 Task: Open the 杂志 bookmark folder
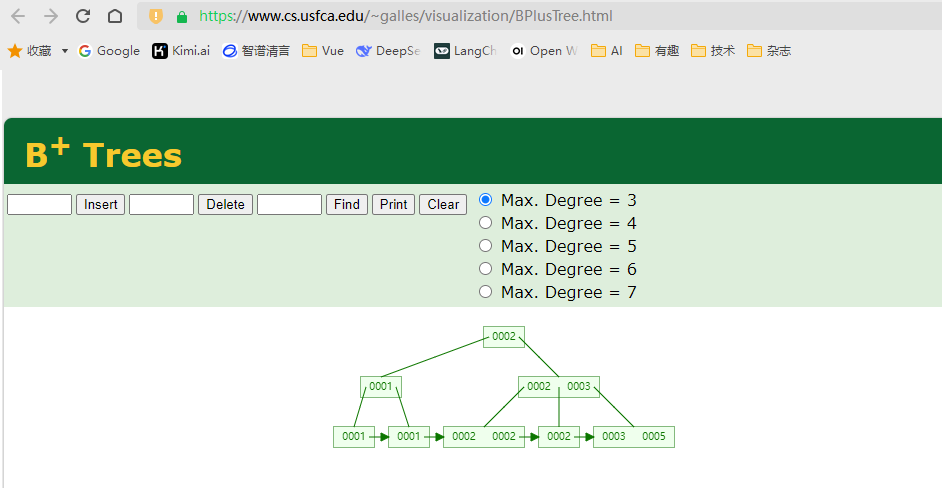(769, 51)
